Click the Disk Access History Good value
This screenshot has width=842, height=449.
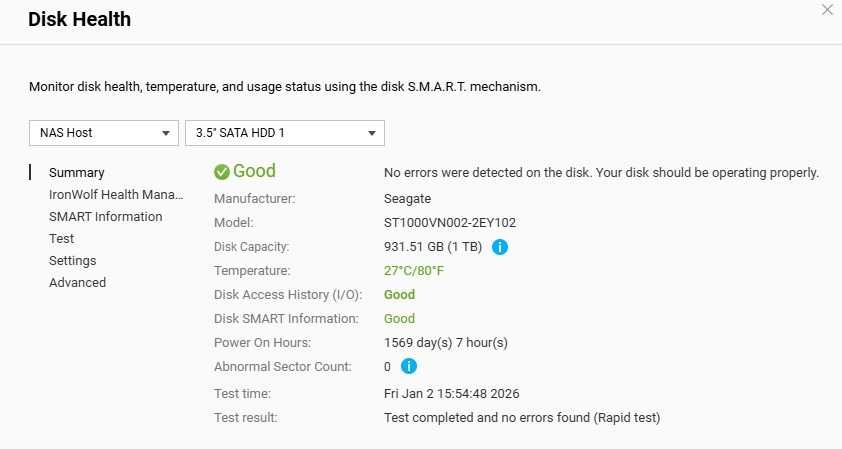(399, 295)
